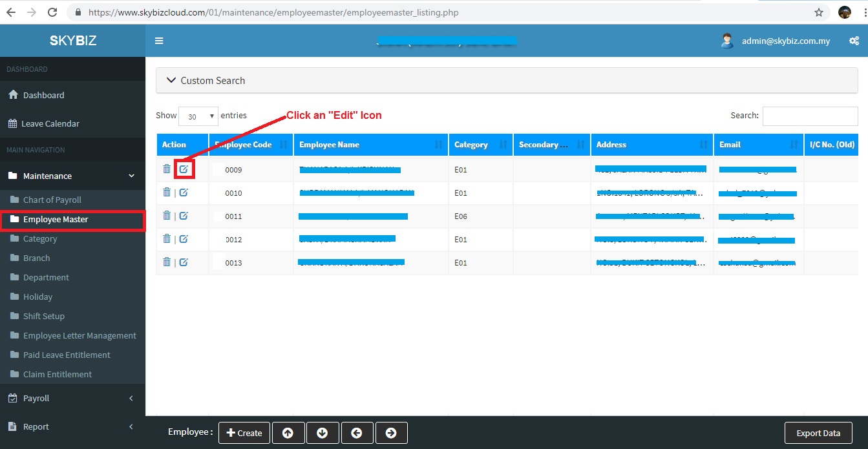868x449 pixels.
Task: Open Leave Calendar from the sidebar
Action: pos(50,123)
